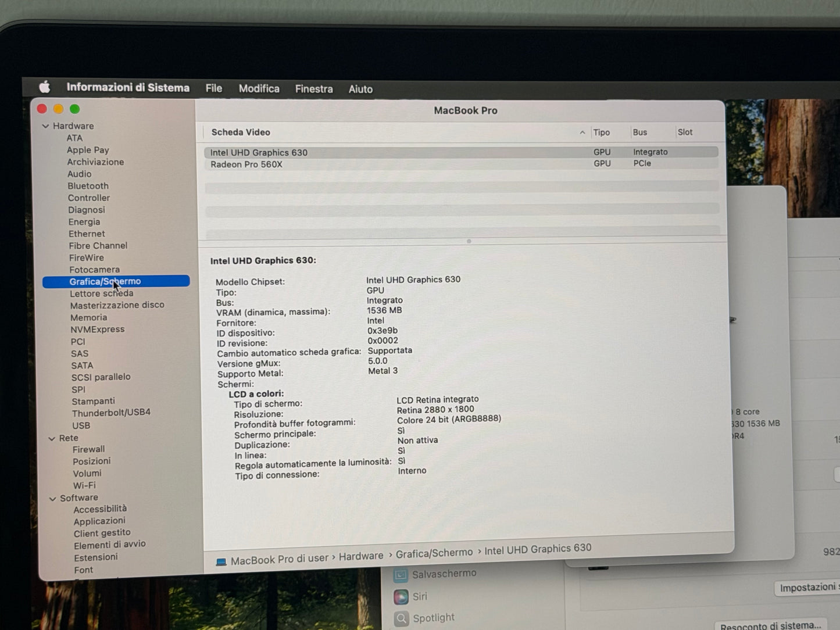
Task: Select Estensioni under Software
Action: tap(95, 557)
